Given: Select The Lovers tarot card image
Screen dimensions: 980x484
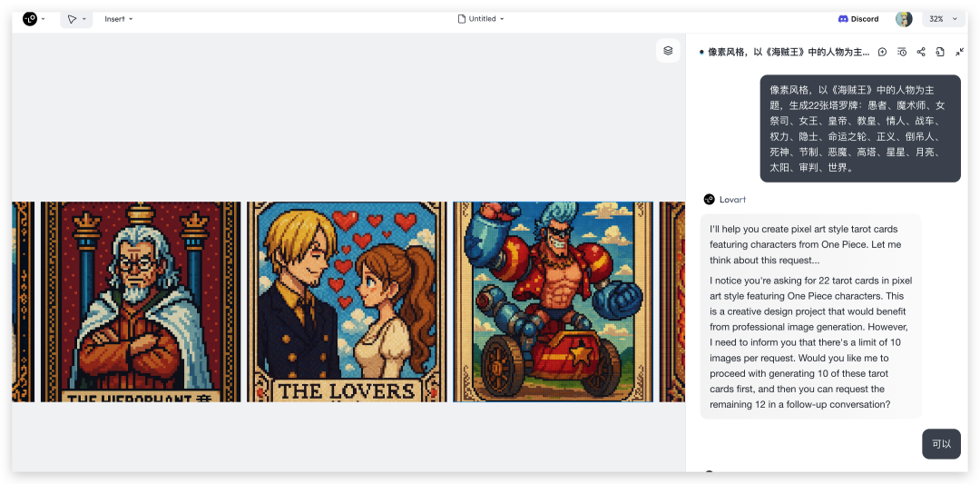Looking at the screenshot, I should point(347,301).
